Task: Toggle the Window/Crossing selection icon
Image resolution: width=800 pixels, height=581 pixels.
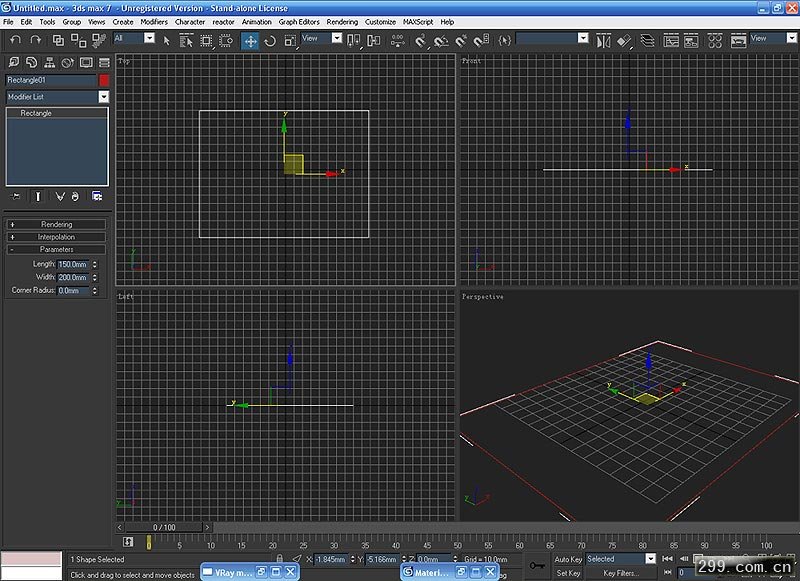Action: click(x=226, y=41)
